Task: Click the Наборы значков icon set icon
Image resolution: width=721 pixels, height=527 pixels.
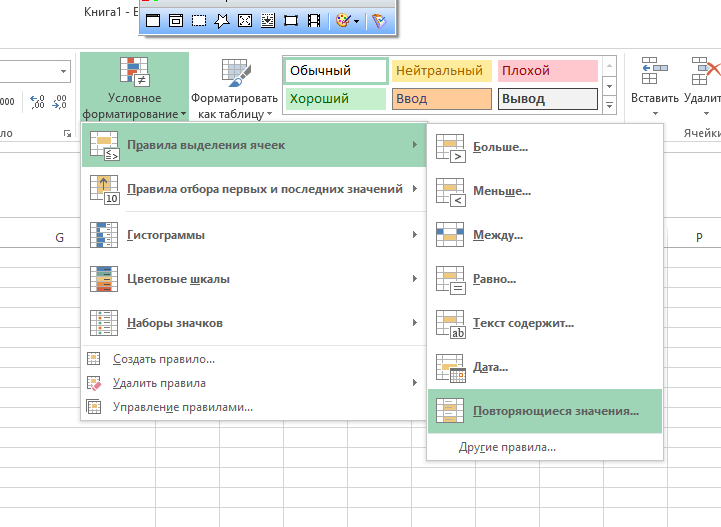Action: 104,323
